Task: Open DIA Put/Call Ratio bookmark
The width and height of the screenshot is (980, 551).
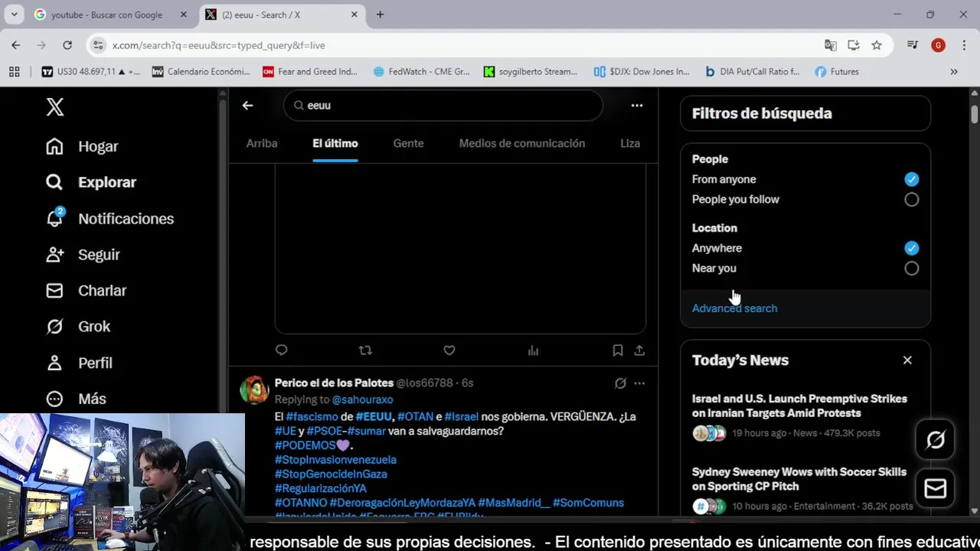Action: click(752, 71)
